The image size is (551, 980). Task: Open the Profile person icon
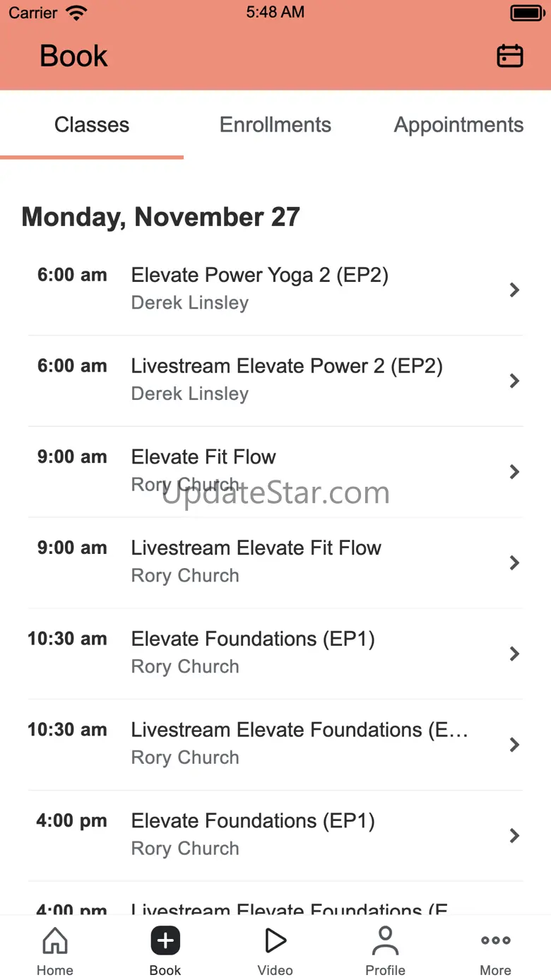385,941
